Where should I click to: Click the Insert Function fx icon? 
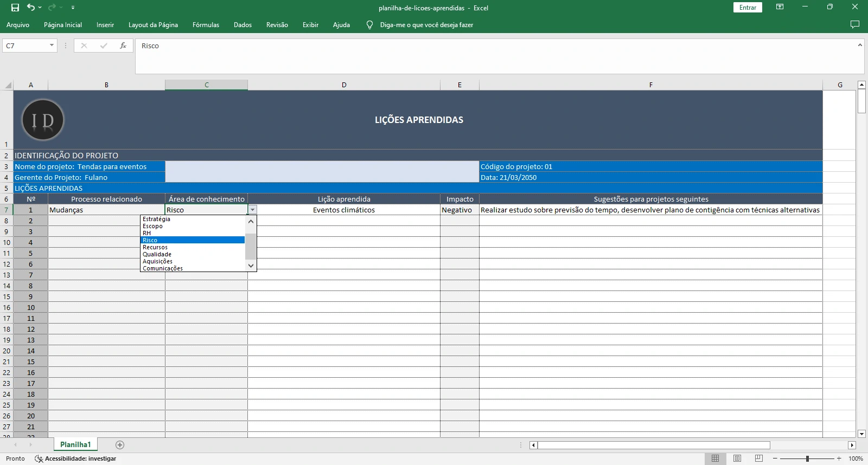(123, 46)
